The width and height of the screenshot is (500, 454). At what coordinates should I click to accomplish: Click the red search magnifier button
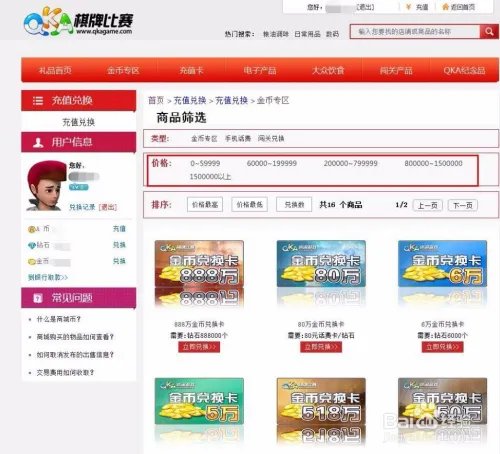click(489, 32)
